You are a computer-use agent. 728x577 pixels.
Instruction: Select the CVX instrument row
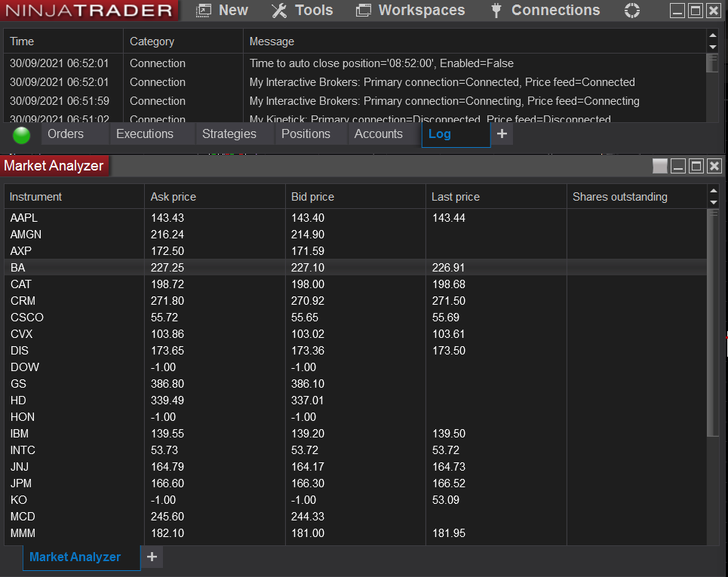(x=355, y=334)
